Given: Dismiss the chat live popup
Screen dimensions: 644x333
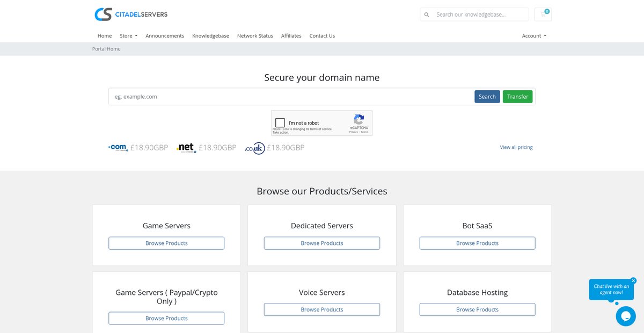Looking at the screenshot, I should pyautogui.click(x=633, y=280).
